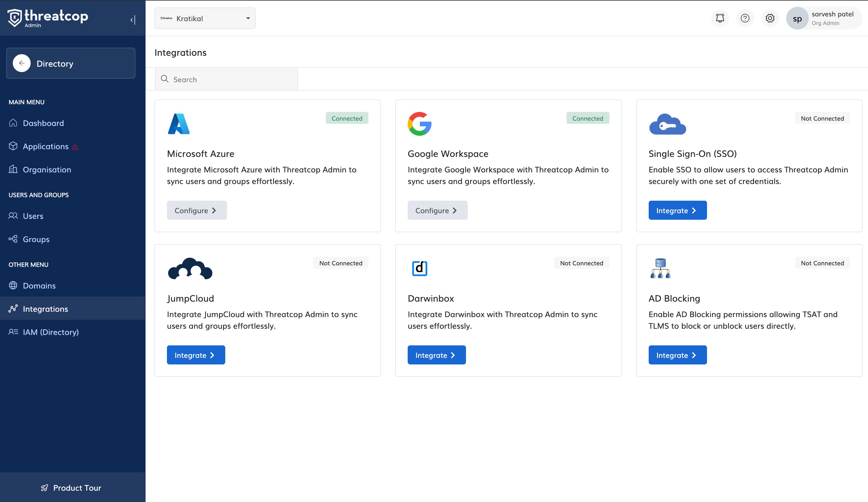This screenshot has height=502, width=868.
Task: Click the Google Workspace card title
Action: pos(448,154)
